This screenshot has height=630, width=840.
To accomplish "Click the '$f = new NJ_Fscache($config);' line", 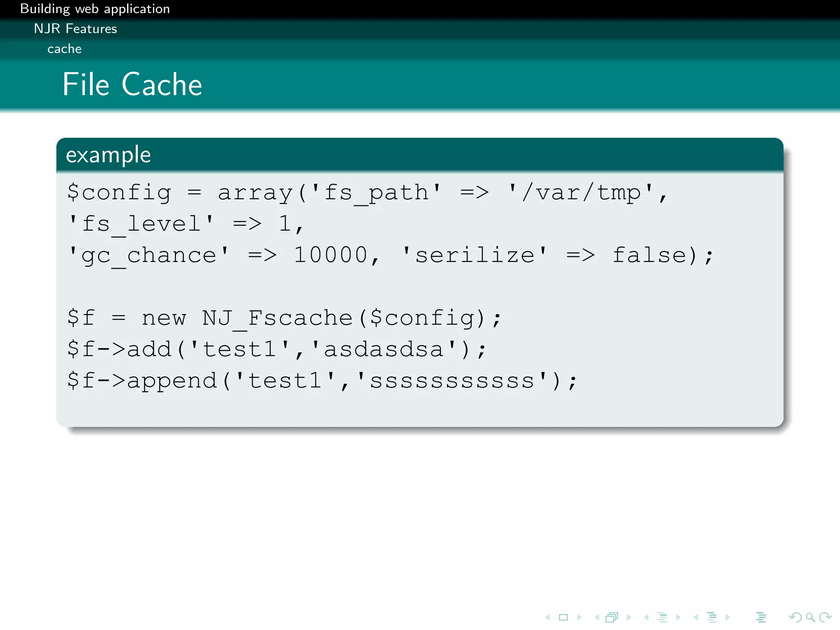I will pyautogui.click(x=284, y=318).
